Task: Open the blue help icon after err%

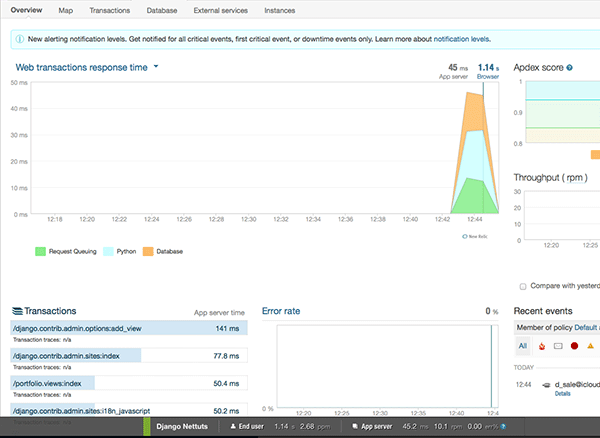Action: (504, 427)
